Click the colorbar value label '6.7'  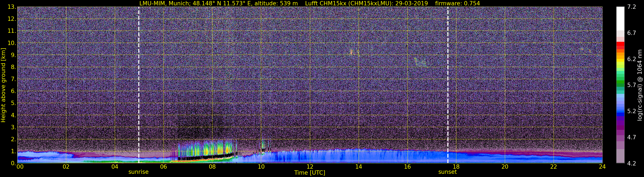tap(632, 33)
